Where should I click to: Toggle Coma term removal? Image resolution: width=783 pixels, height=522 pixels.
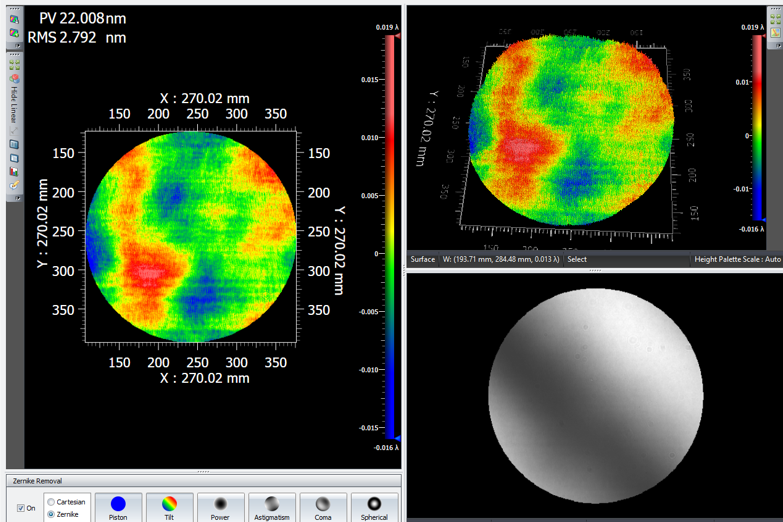click(x=322, y=507)
